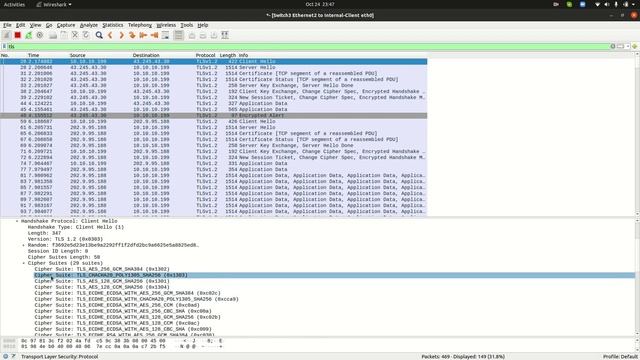Add a display filter expression button
The image size is (640, 360).
(635, 47)
